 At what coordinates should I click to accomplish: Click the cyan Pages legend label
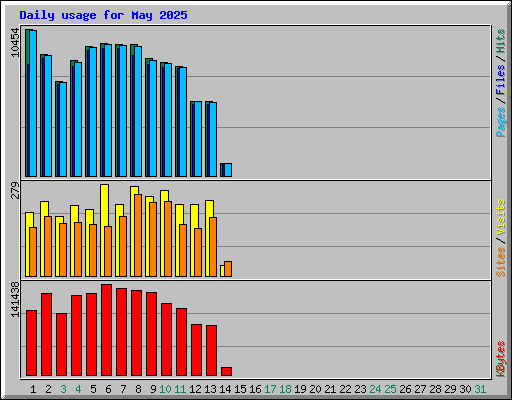tap(500, 122)
